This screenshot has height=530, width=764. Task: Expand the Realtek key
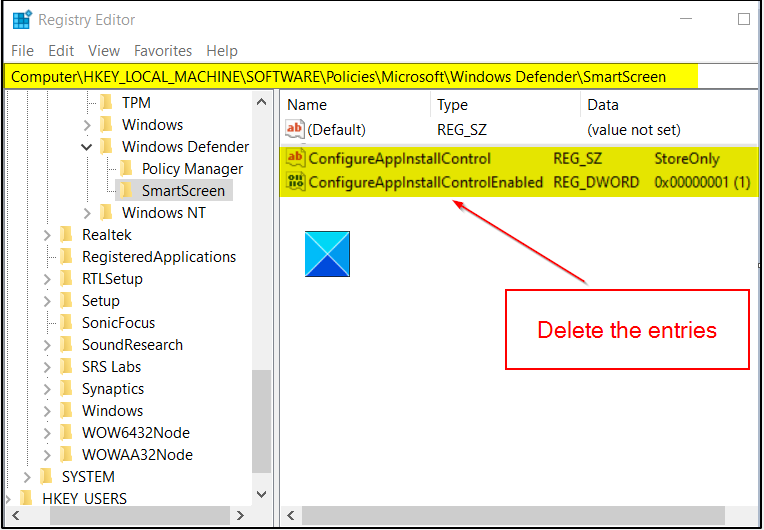point(47,235)
